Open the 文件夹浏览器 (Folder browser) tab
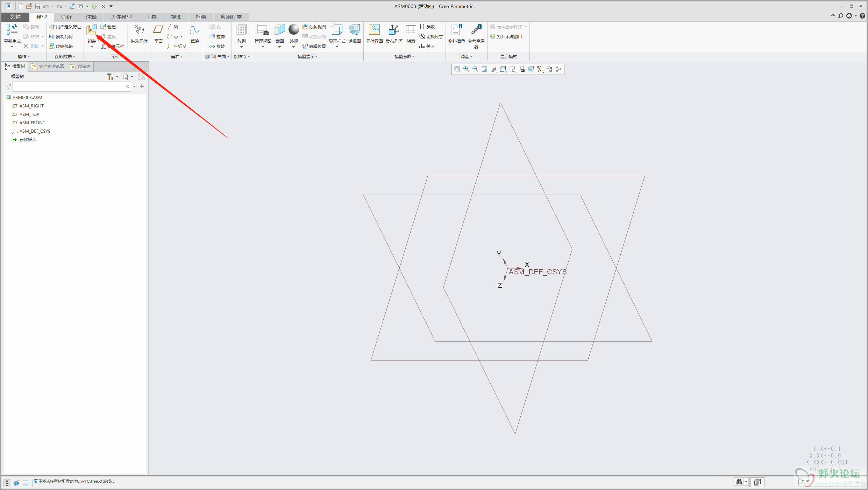This screenshot has height=490, width=868. tap(48, 66)
